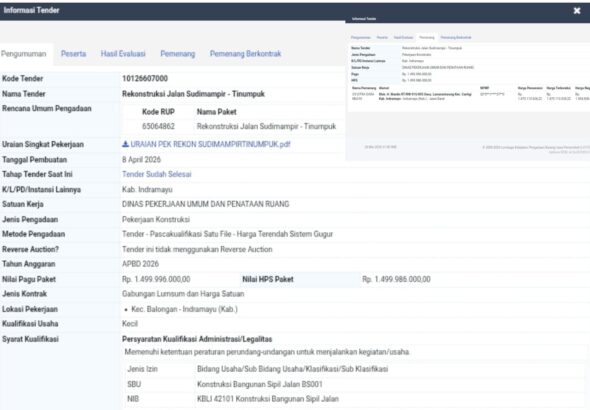
Task: Select the Kode RUP value 65064862
Action: pyautogui.click(x=158, y=126)
